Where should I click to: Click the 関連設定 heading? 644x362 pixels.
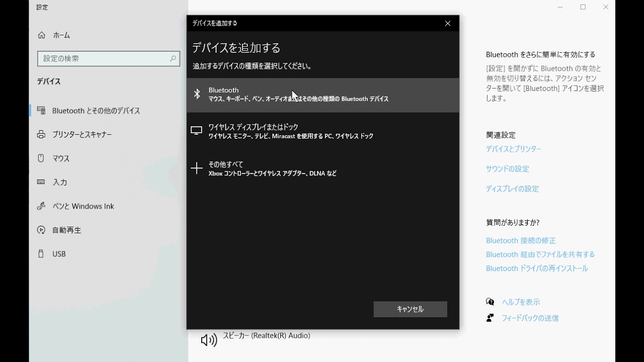click(x=501, y=135)
